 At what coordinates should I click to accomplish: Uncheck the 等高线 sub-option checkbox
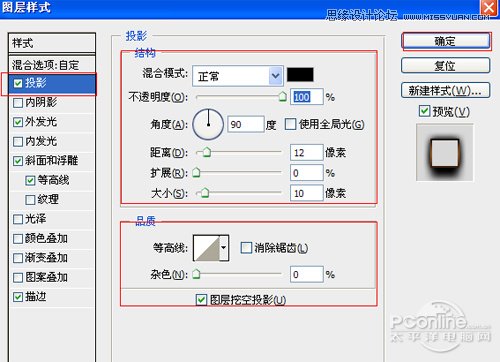30,181
